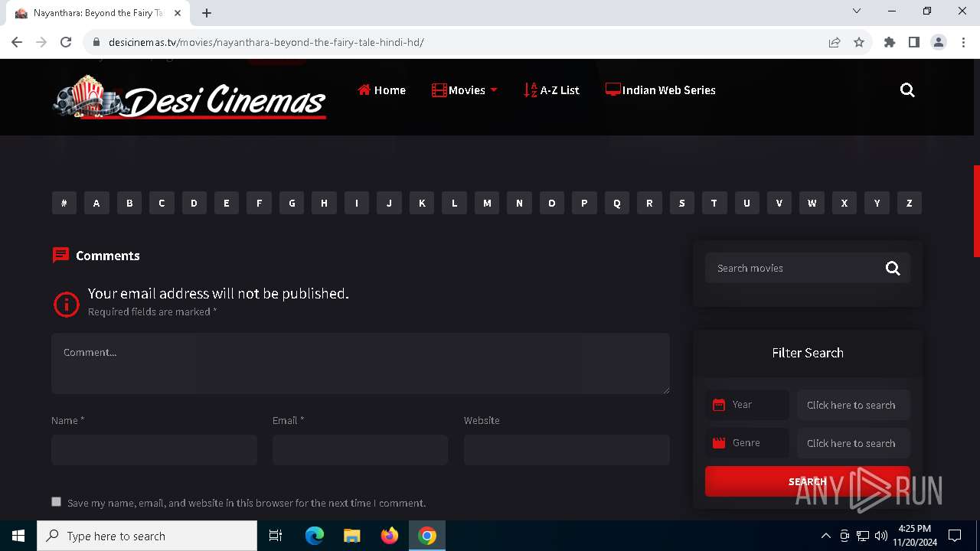Expand the Movies dropdown menu

click(x=465, y=90)
